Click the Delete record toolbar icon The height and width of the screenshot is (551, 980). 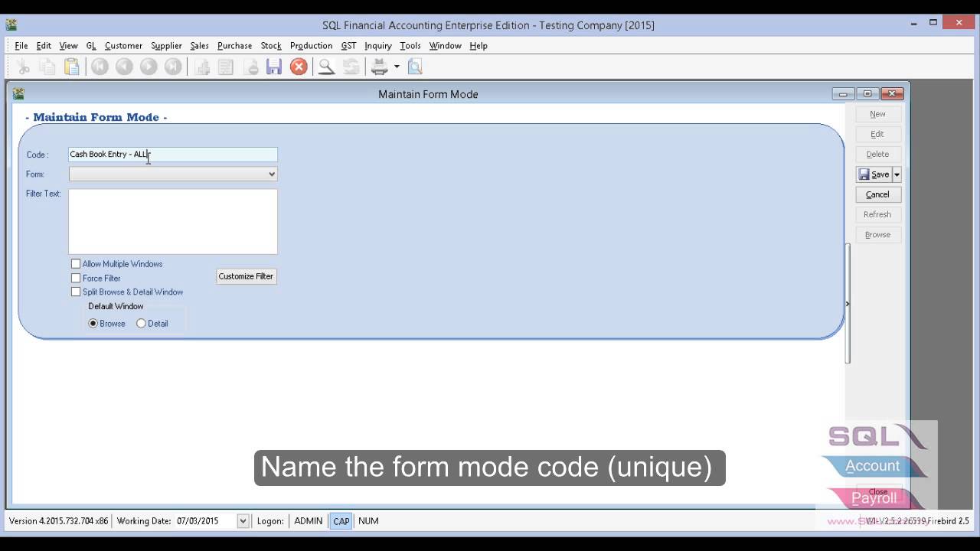(x=250, y=67)
